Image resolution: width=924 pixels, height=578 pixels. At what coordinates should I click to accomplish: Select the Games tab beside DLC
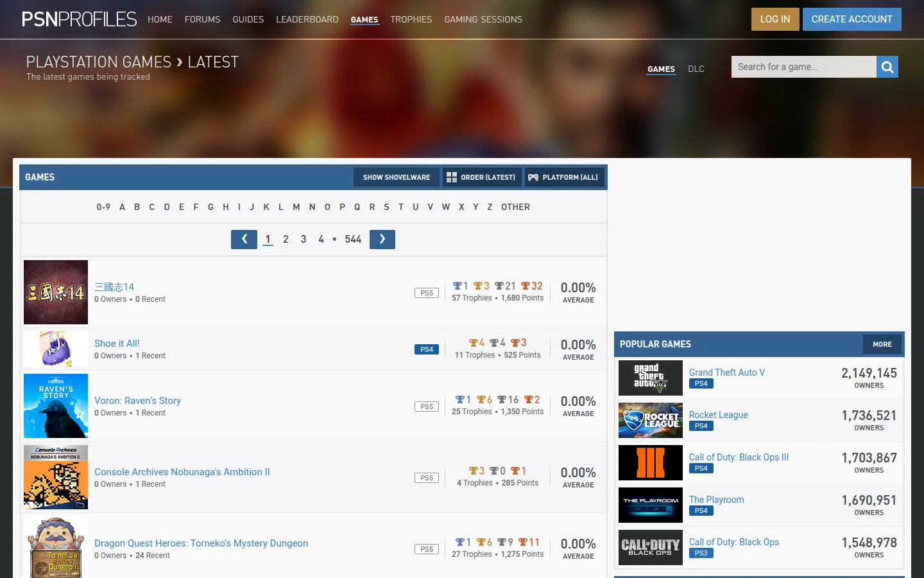click(x=661, y=69)
